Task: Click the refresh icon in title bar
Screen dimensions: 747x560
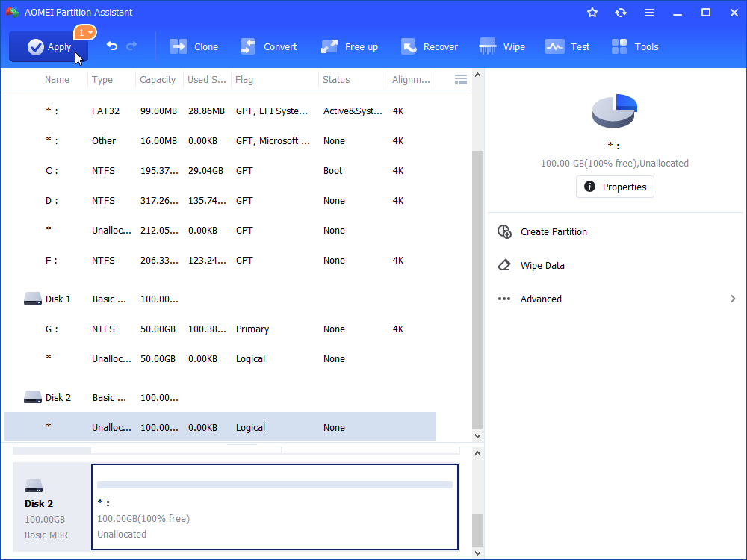Action: [621, 13]
